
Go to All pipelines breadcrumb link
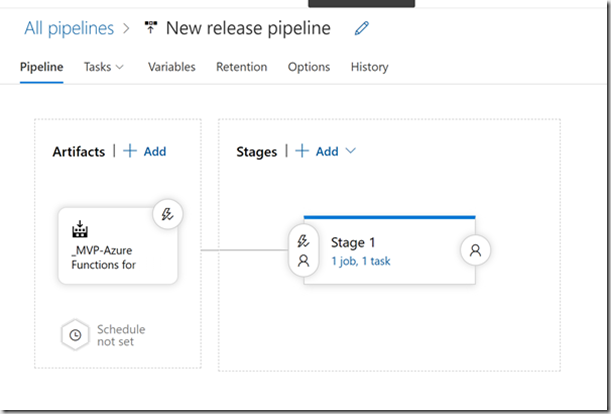[69, 28]
